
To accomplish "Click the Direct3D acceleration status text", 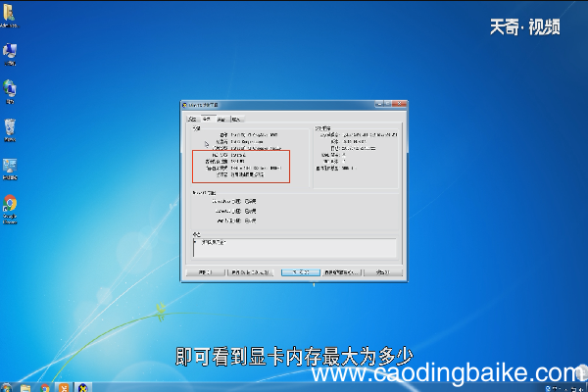I will pos(251,212).
